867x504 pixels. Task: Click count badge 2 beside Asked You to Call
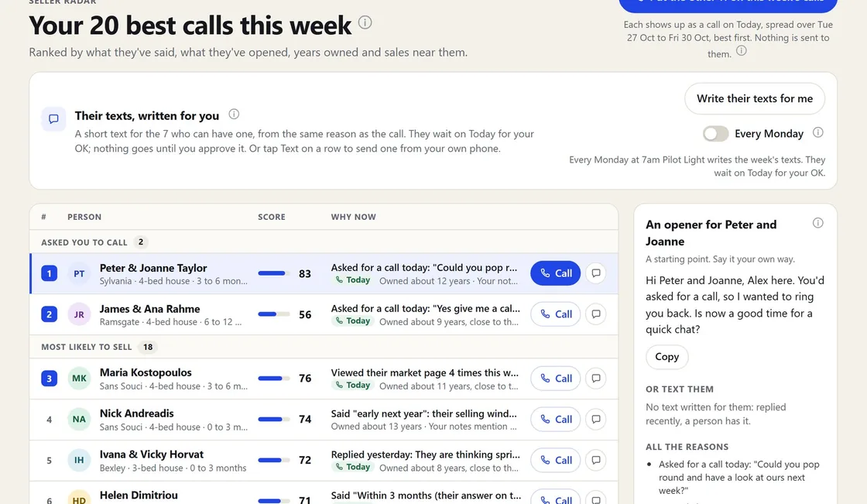pos(141,242)
